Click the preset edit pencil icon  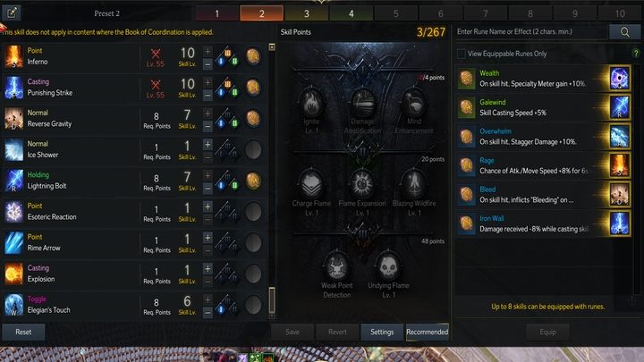pyautogui.click(x=12, y=13)
